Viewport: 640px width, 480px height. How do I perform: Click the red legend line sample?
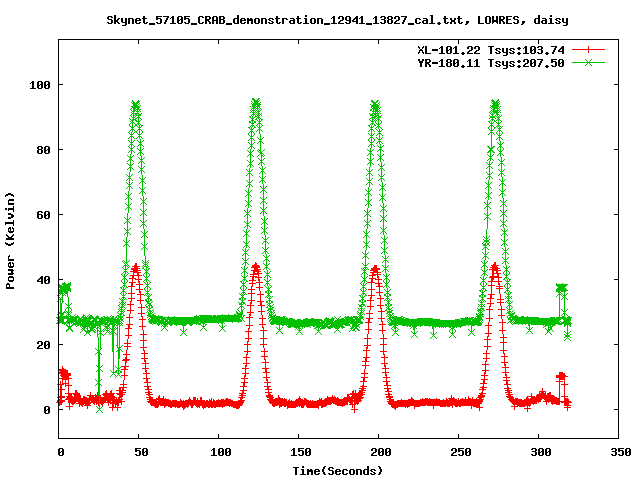coord(588,50)
